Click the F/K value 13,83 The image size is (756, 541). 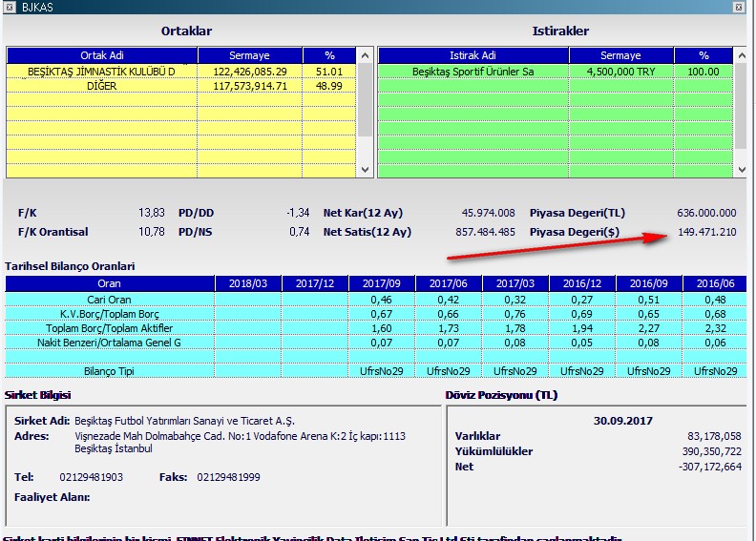[152, 213]
